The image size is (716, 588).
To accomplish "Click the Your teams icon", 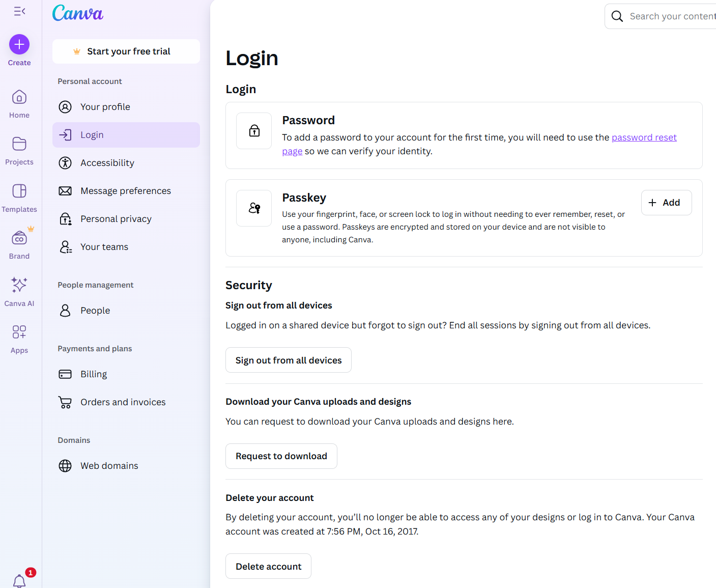I will pos(66,247).
